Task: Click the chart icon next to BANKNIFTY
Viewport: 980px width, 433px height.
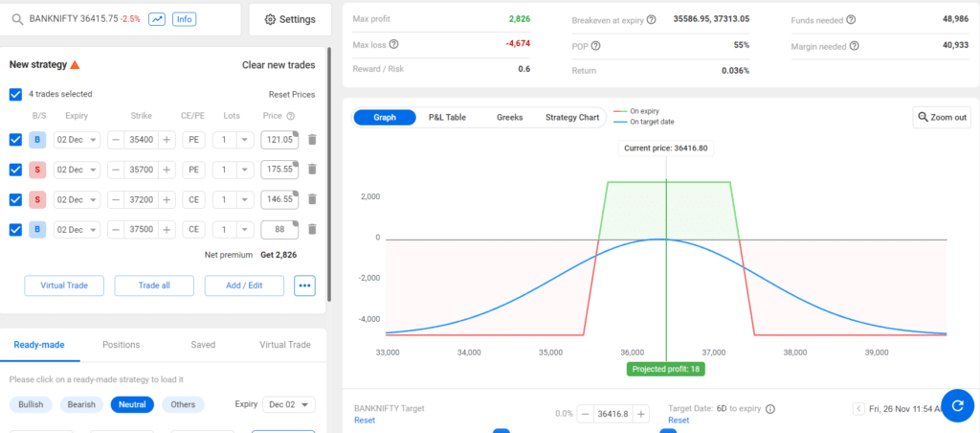Action: 155,19
